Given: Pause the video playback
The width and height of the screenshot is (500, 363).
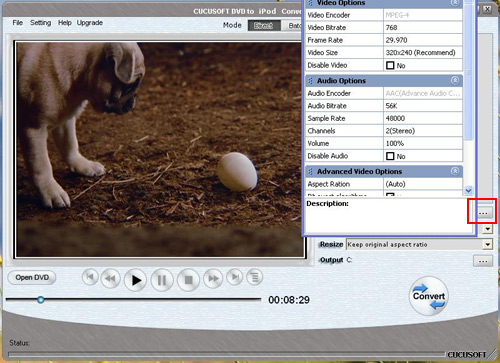Looking at the screenshot, I should click(162, 280).
